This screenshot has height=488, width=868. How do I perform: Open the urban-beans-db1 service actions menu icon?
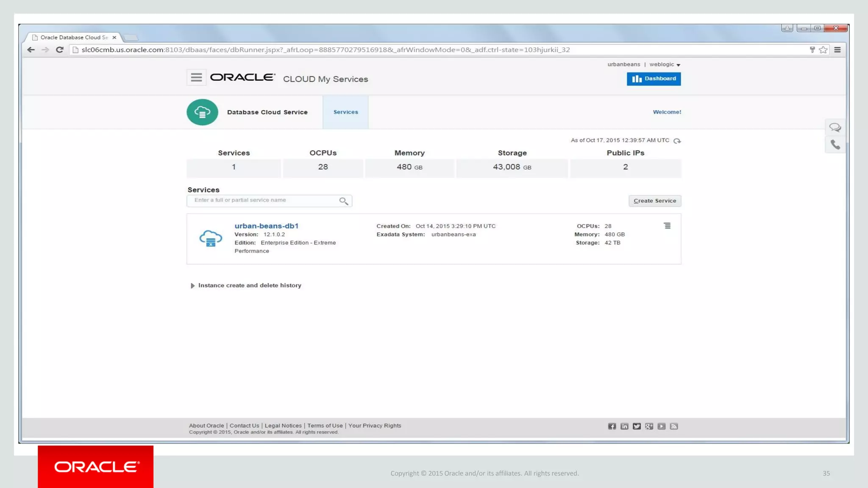click(667, 226)
